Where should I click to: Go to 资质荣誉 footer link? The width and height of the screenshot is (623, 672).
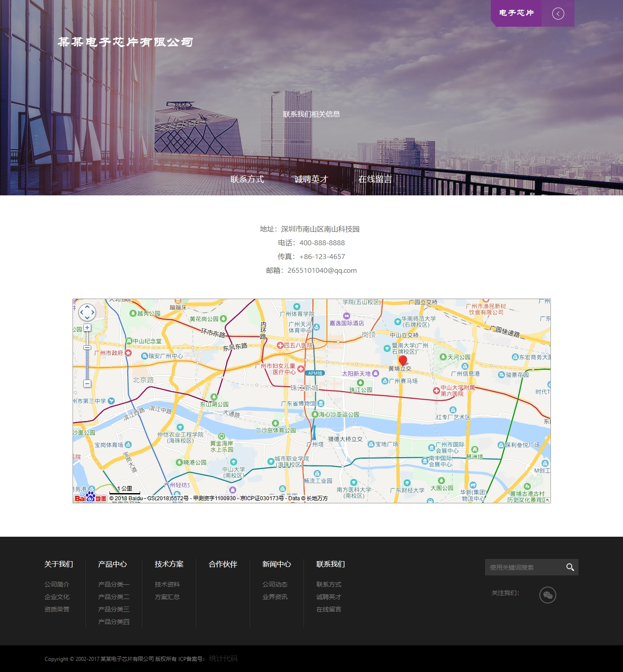pos(57,609)
